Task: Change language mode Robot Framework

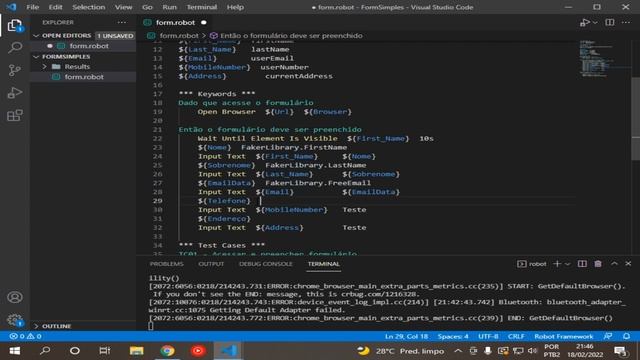Action: tap(564, 336)
